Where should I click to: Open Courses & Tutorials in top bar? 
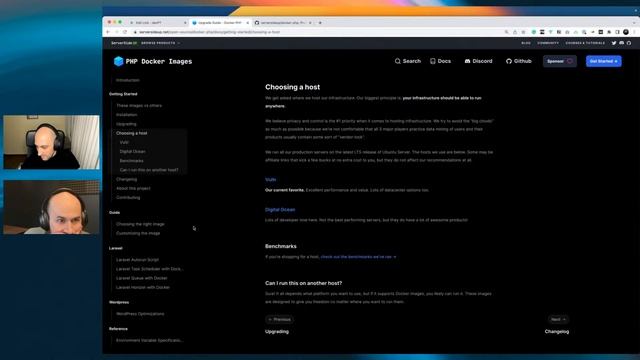tap(585, 43)
